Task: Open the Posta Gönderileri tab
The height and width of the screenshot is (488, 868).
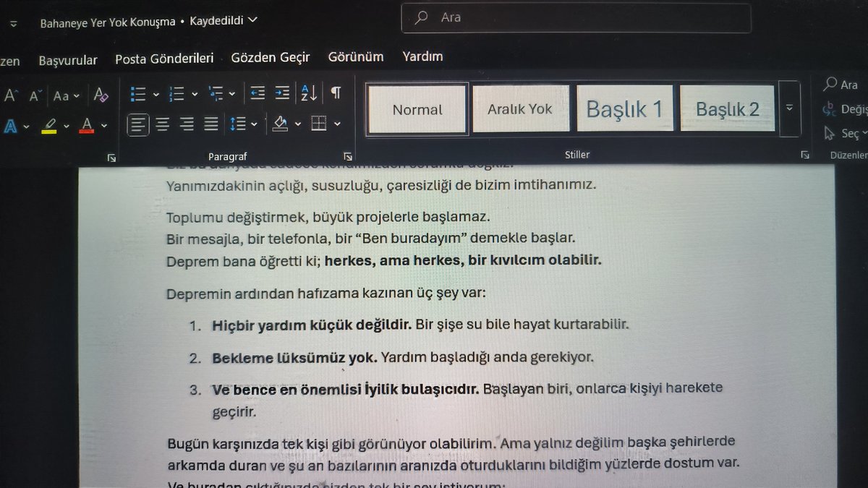Action: click(164, 59)
